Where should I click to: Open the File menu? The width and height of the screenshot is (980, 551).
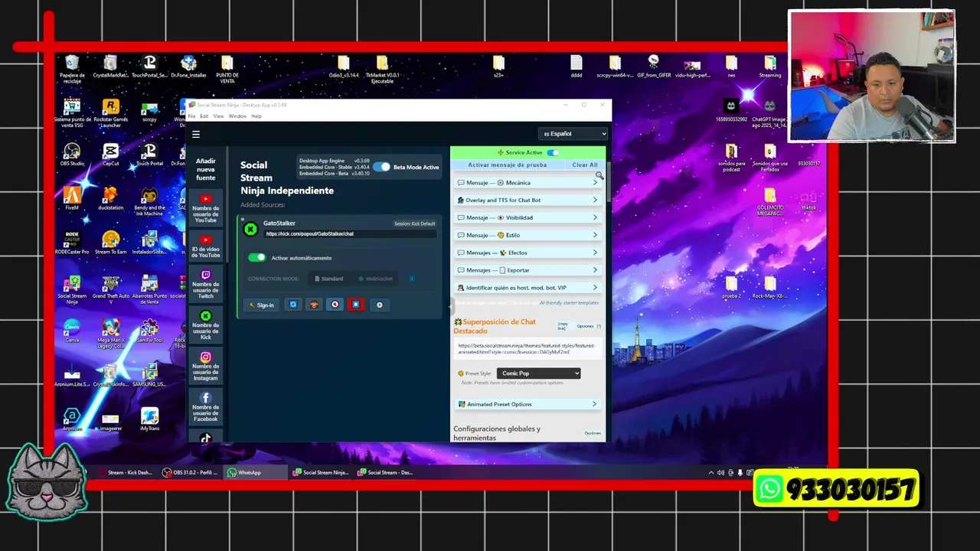(x=191, y=116)
